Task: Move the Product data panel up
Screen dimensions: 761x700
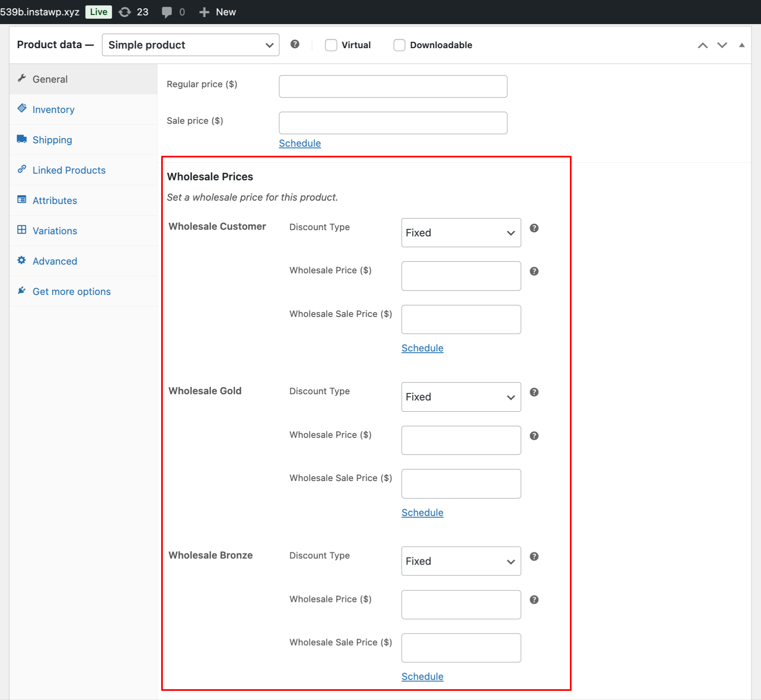Action: coord(703,45)
